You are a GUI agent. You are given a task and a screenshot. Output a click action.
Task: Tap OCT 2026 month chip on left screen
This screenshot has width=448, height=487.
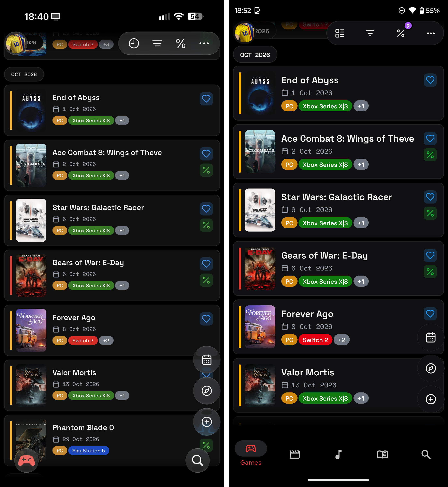24,74
